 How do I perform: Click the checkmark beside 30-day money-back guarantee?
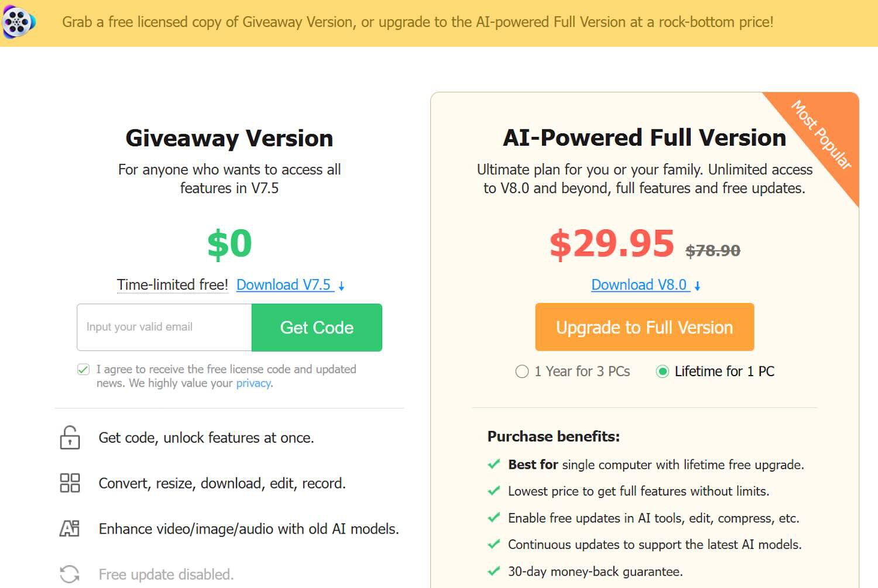494,570
